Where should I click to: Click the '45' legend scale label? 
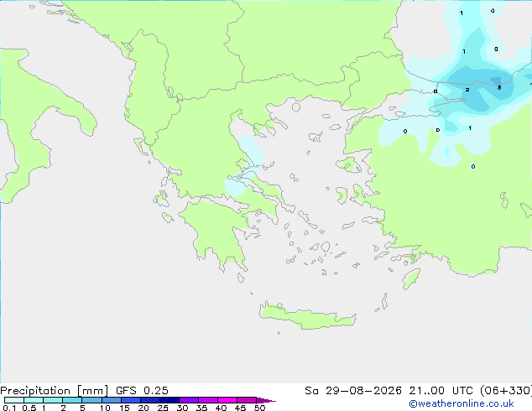pyautogui.click(x=240, y=408)
